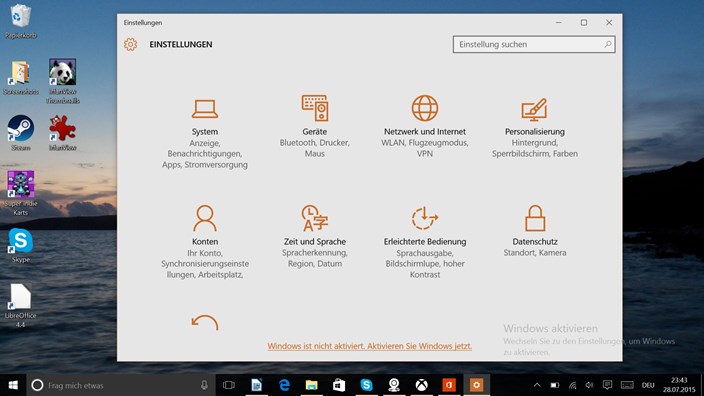
Task: Open the document app on taskbar
Action: pos(256,385)
